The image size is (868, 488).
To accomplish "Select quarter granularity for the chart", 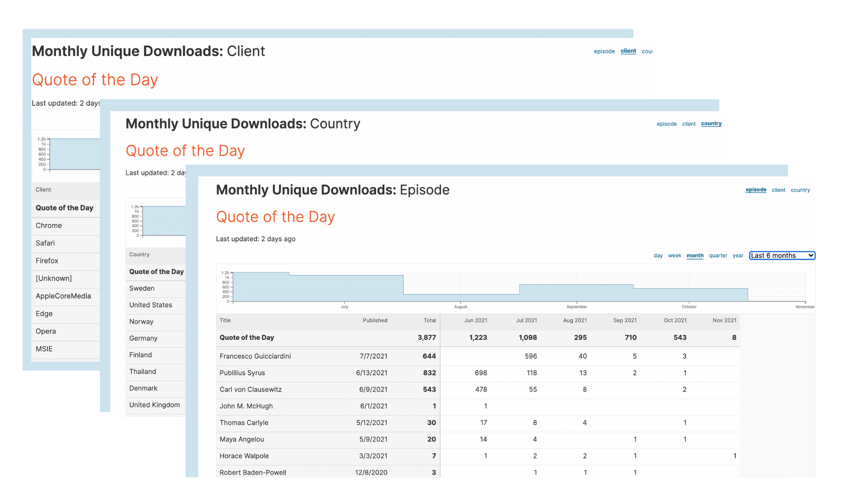I will (718, 255).
